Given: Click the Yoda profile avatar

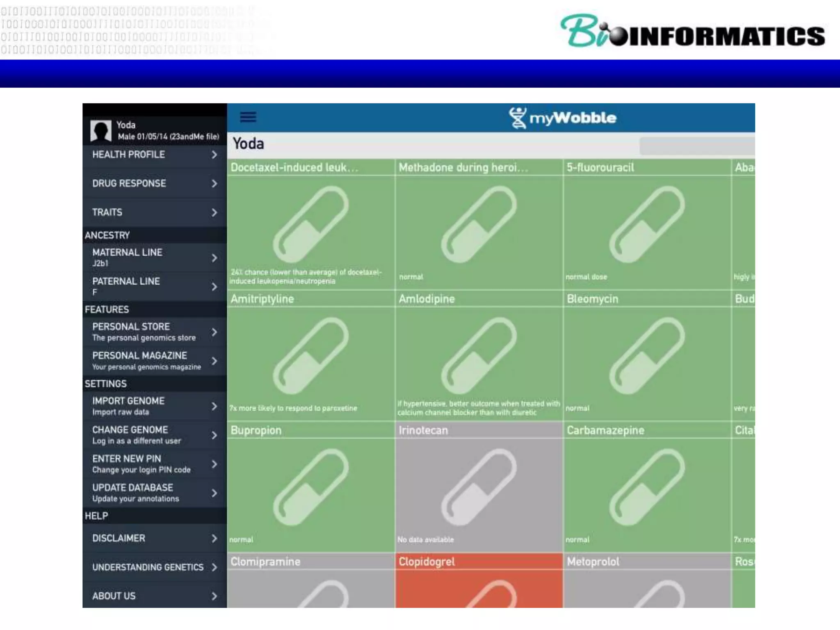Looking at the screenshot, I should click(100, 131).
